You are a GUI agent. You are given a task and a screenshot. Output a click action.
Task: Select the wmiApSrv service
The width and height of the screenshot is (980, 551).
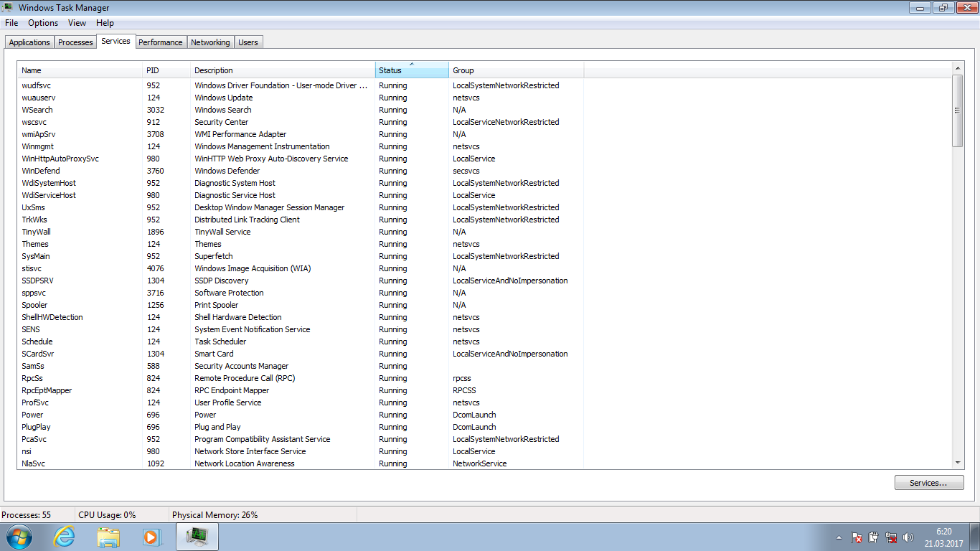pyautogui.click(x=39, y=134)
